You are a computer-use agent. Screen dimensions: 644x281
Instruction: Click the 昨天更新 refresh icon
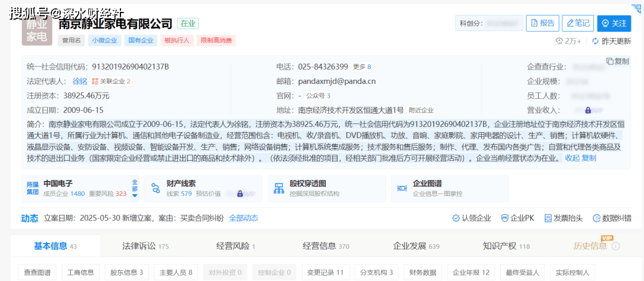(x=595, y=41)
